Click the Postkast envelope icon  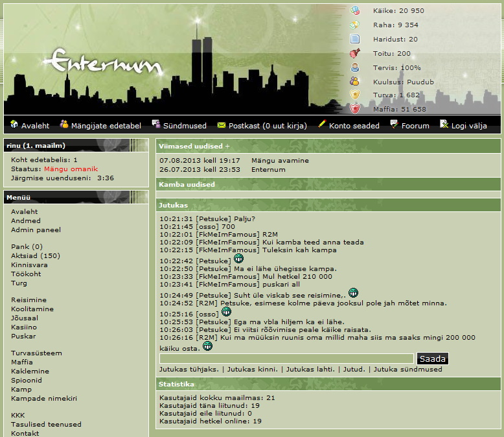click(x=222, y=125)
